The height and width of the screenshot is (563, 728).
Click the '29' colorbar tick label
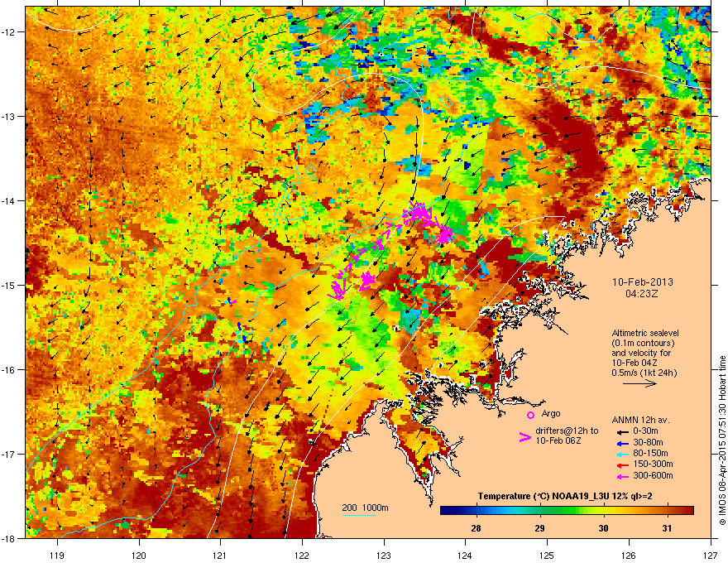pos(539,528)
